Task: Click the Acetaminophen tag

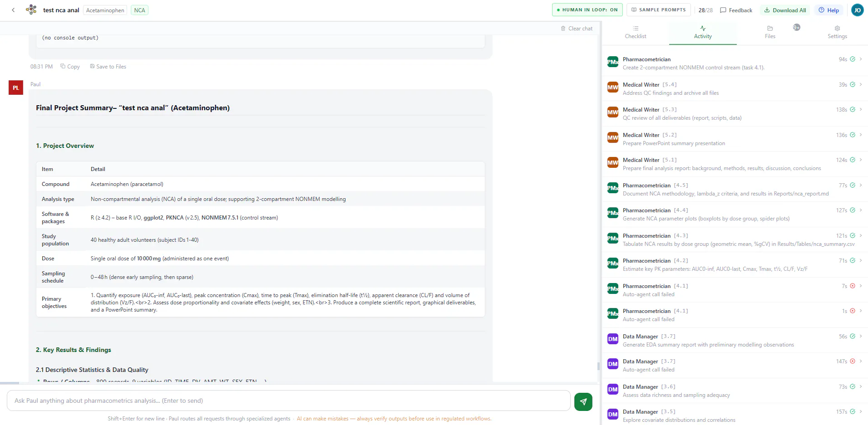Action: click(105, 10)
